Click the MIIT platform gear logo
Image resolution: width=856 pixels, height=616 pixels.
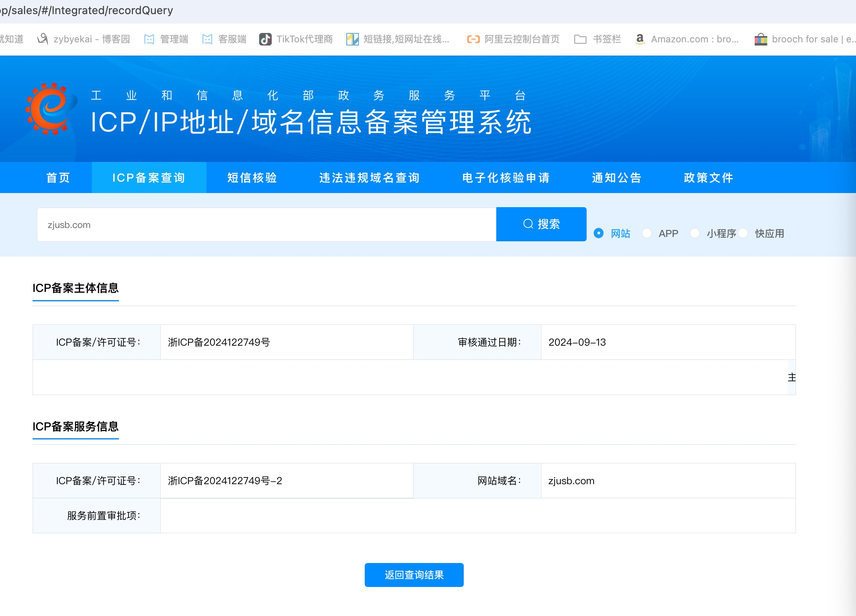(x=51, y=109)
